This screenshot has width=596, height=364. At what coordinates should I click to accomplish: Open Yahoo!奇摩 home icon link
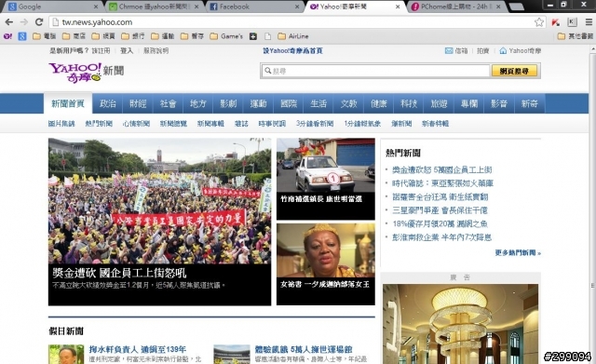pos(520,50)
